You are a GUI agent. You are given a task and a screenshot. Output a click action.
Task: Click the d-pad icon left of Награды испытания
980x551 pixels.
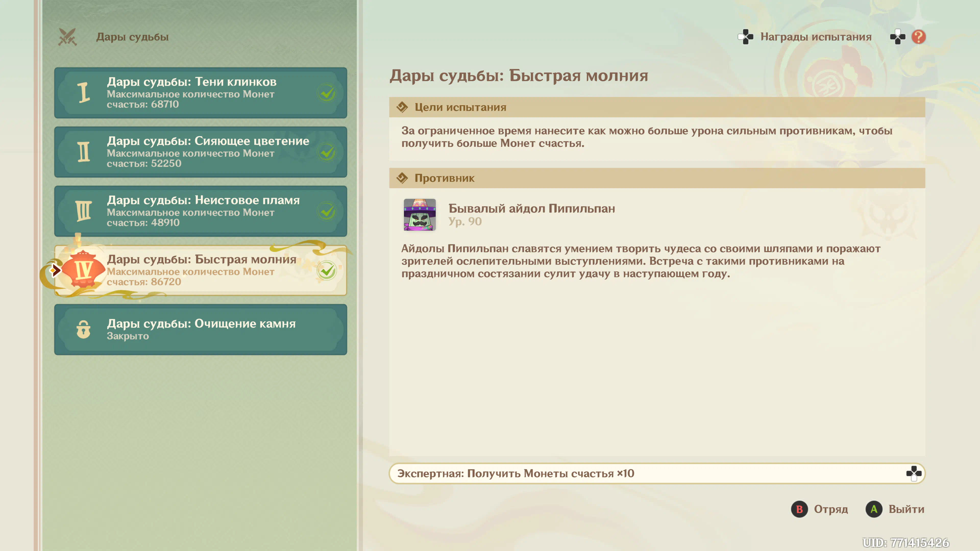tap(745, 37)
